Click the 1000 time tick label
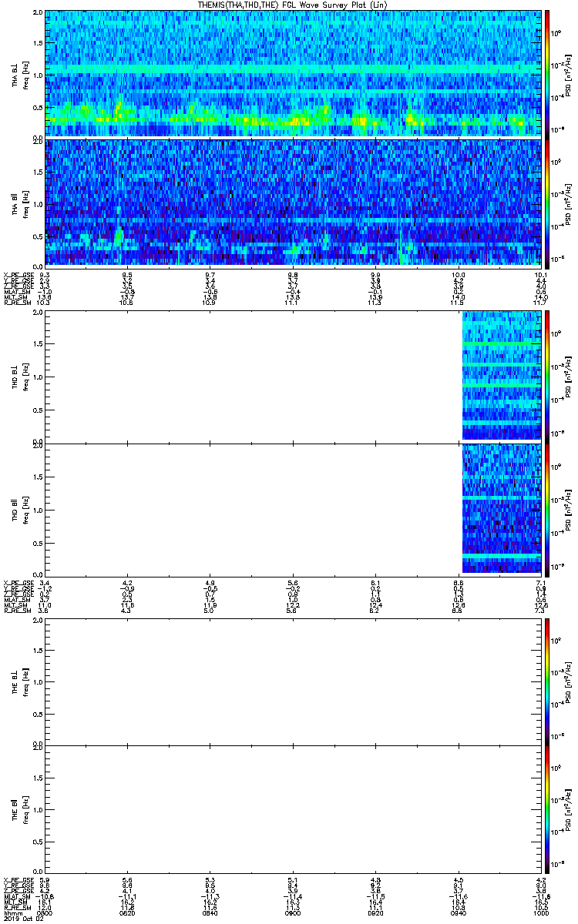Viewport: 578px width, 924px height. [540, 912]
